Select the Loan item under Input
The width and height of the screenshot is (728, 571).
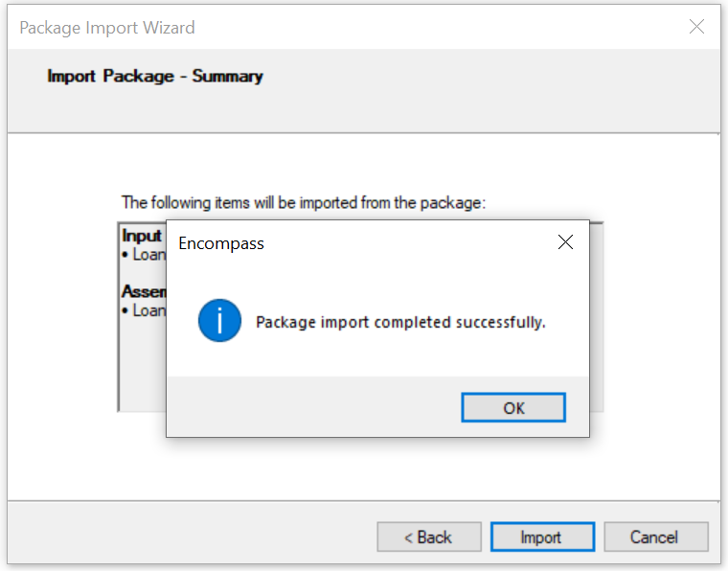click(144, 255)
